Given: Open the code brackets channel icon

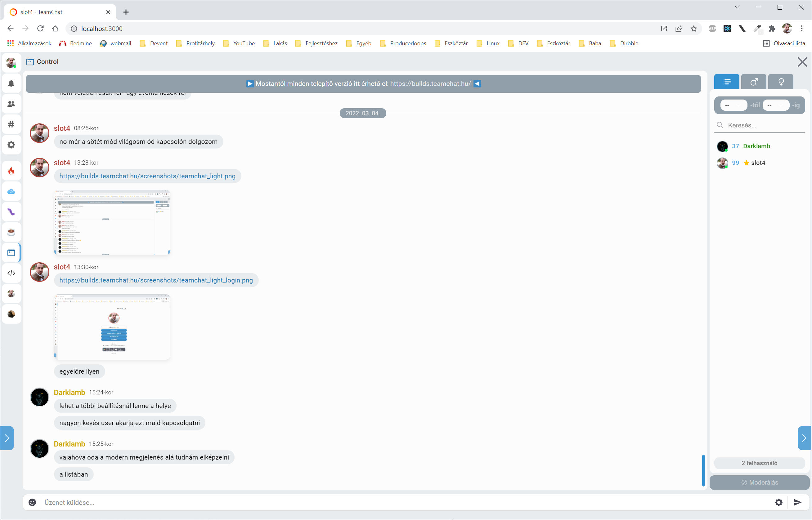Looking at the screenshot, I should (11, 273).
